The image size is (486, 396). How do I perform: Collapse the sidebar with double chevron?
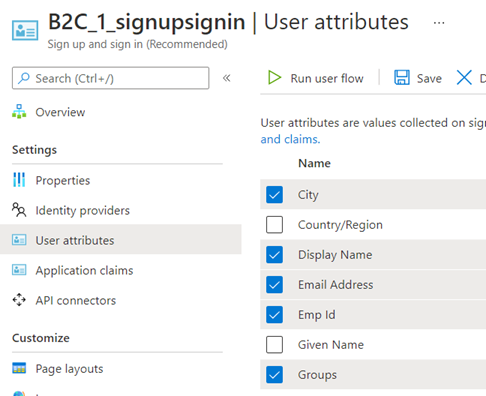[227, 78]
